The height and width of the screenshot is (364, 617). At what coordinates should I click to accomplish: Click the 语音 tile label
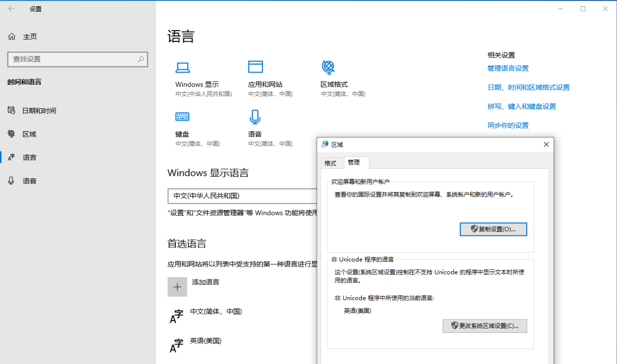tap(255, 134)
